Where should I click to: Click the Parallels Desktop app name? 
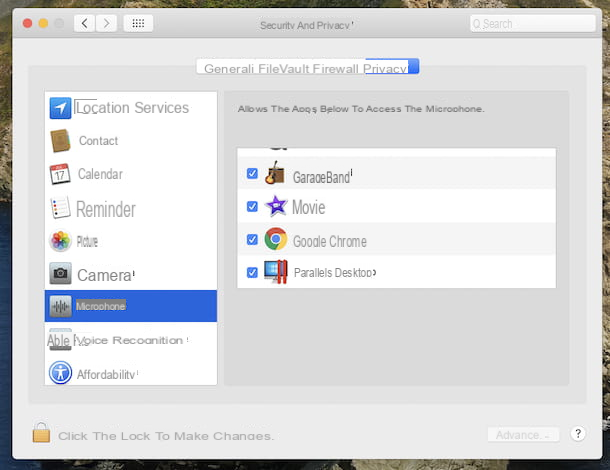pyautogui.click(x=333, y=272)
